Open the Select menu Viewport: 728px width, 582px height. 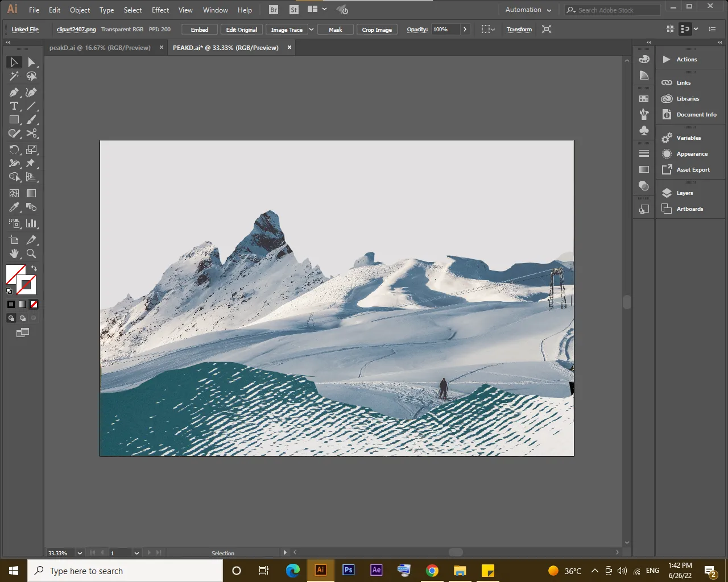tap(133, 10)
